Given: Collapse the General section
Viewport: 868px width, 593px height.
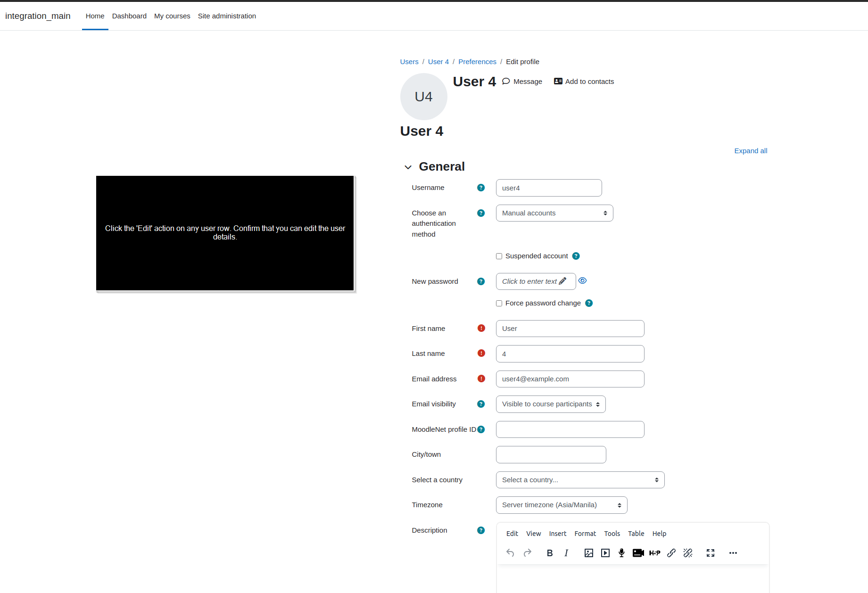Looking at the screenshot, I should 408,167.
